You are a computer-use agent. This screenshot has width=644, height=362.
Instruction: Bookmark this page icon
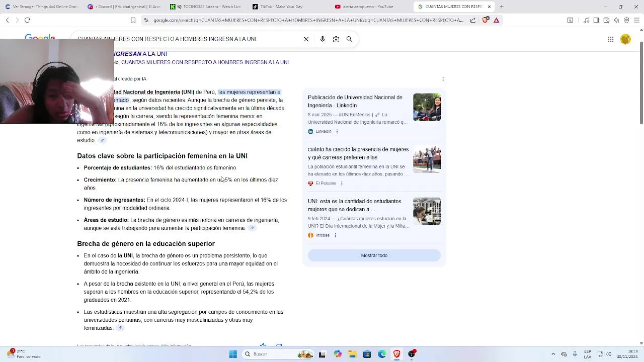pyautogui.click(x=133, y=20)
